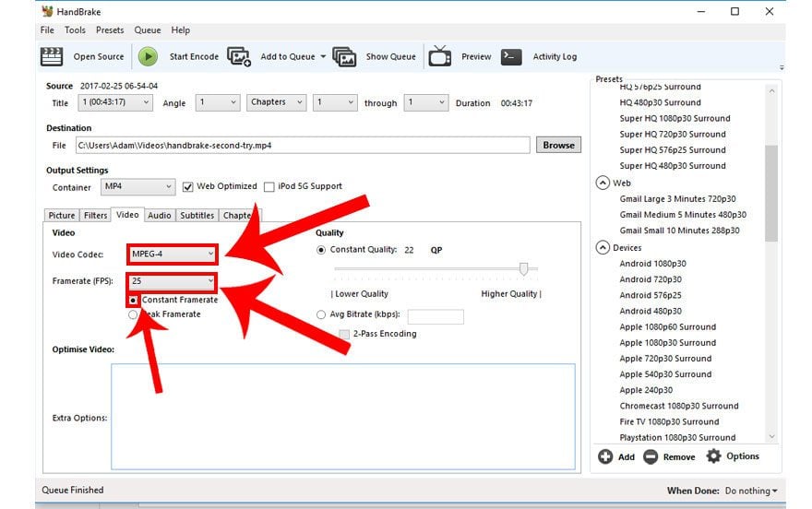Image resolution: width=812 pixels, height=509 pixels.
Task: Select the Apple 720p30 Surround preset
Action: (665, 358)
